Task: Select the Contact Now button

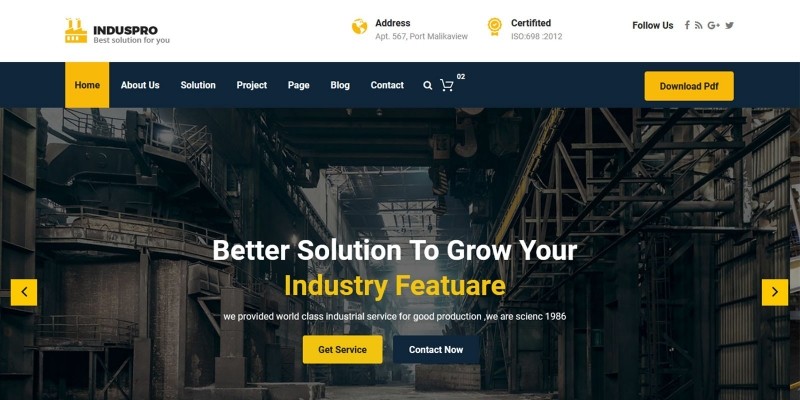Action: click(x=436, y=349)
